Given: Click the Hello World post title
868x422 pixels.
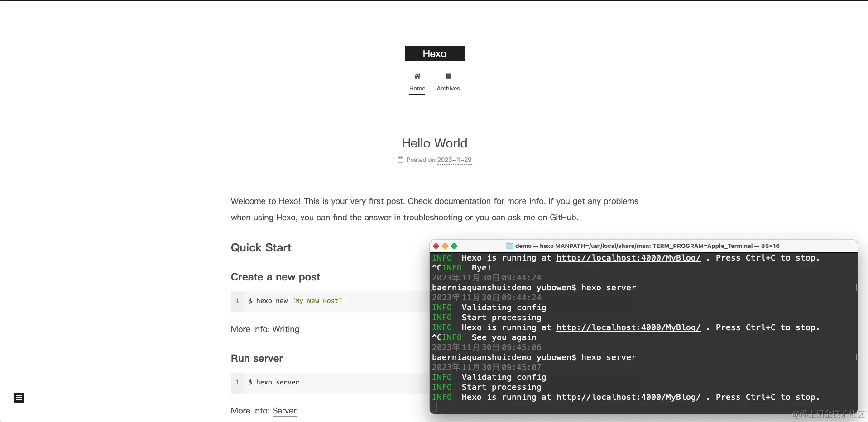Looking at the screenshot, I should point(434,143).
